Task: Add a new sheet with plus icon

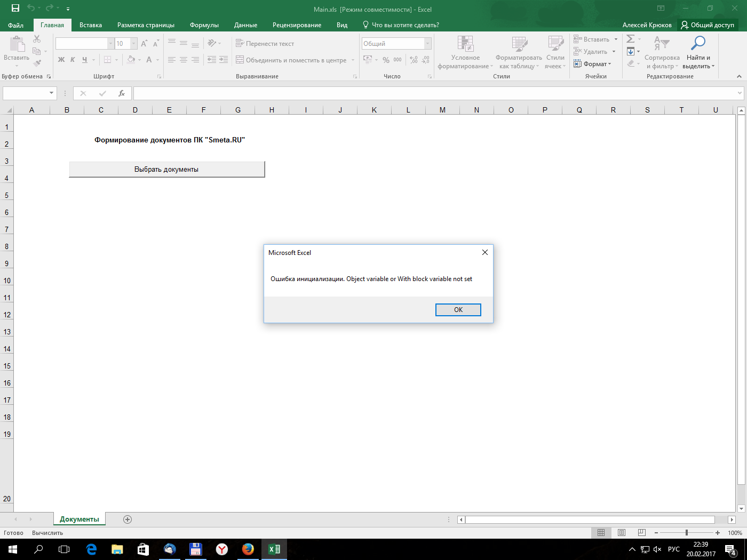Action: [128, 519]
